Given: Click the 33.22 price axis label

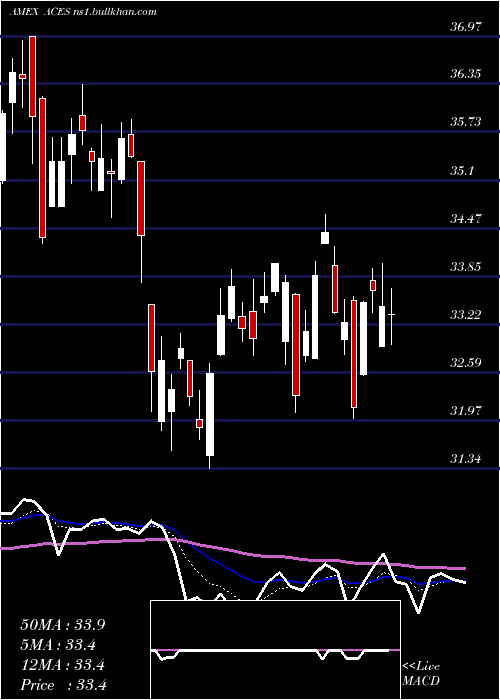Looking at the screenshot, I should [465, 315].
